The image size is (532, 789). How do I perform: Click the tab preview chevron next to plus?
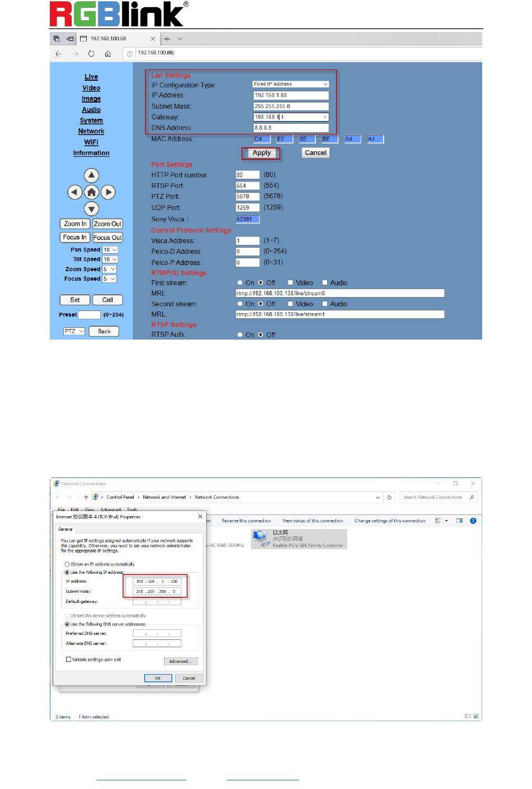coord(180,39)
